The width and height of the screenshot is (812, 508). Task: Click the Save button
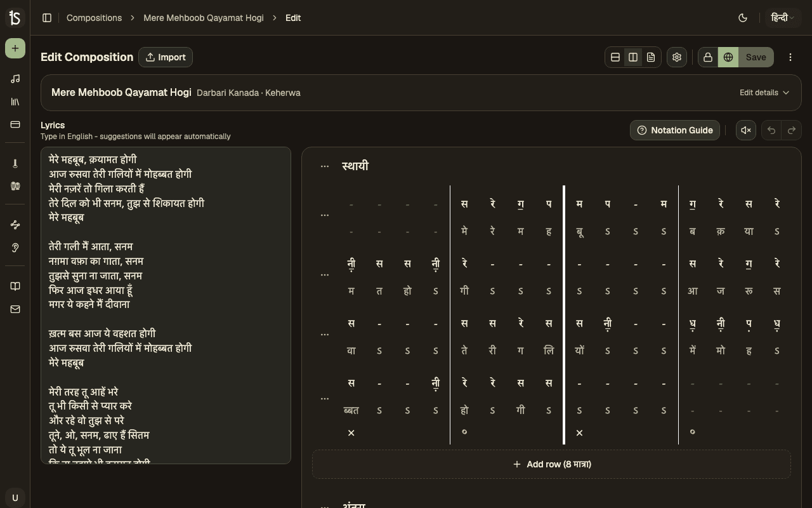tap(756, 57)
